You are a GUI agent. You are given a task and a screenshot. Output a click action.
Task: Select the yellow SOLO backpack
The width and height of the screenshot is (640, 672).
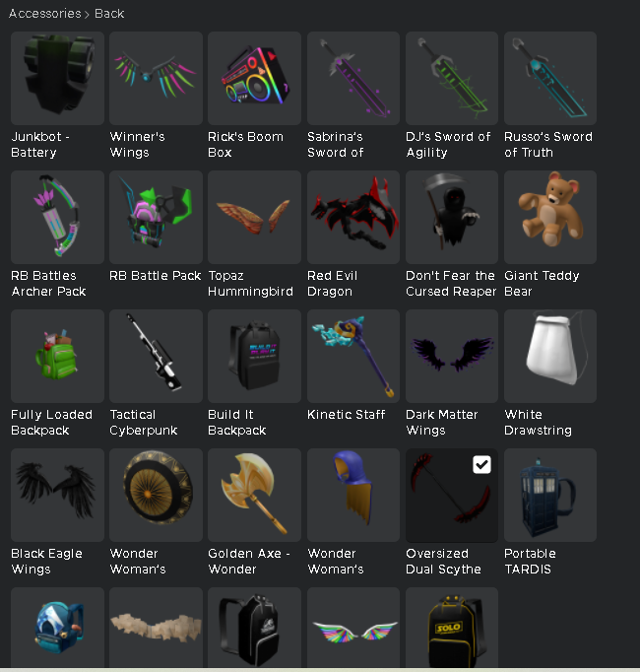coord(452,627)
